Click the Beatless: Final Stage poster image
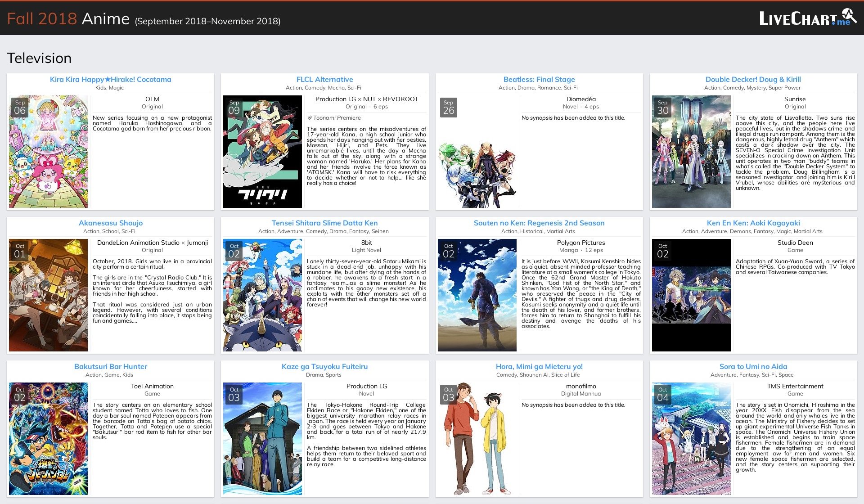This screenshot has width=864, height=504. 477,152
